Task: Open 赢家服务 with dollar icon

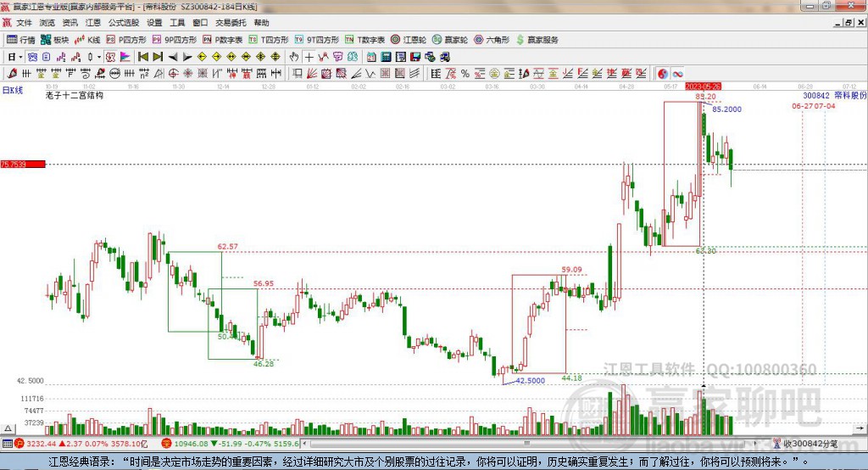Action: 537,40
